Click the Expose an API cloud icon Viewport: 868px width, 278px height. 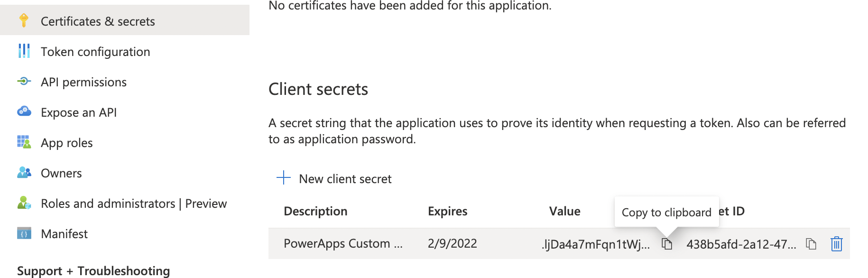[x=24, y=112]
